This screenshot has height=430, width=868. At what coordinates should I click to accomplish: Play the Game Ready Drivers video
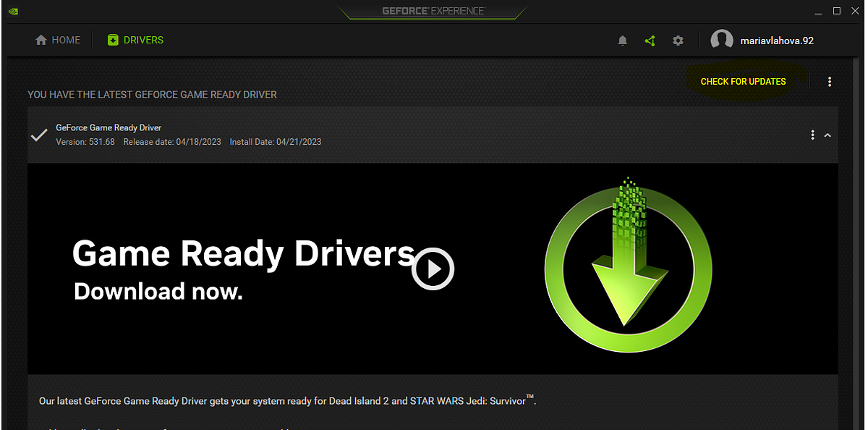coord(433,269)
